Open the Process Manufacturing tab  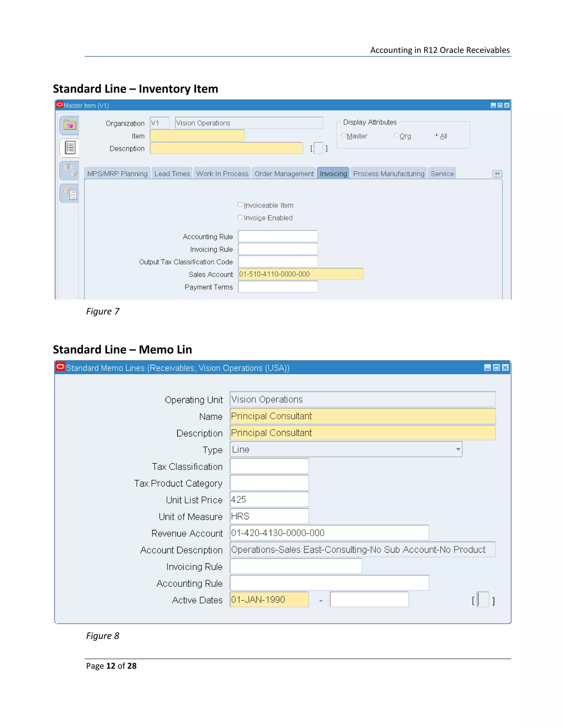pyautogui.click(x=388, y=173)
